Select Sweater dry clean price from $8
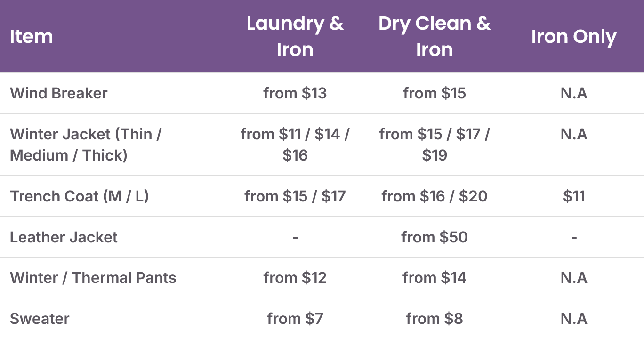644x338 pixels. 435,319
